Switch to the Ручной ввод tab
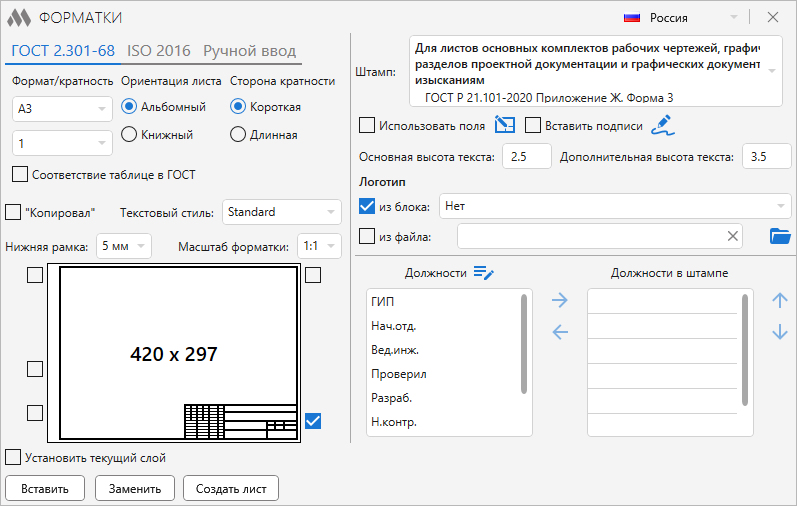 click(250, 51)
